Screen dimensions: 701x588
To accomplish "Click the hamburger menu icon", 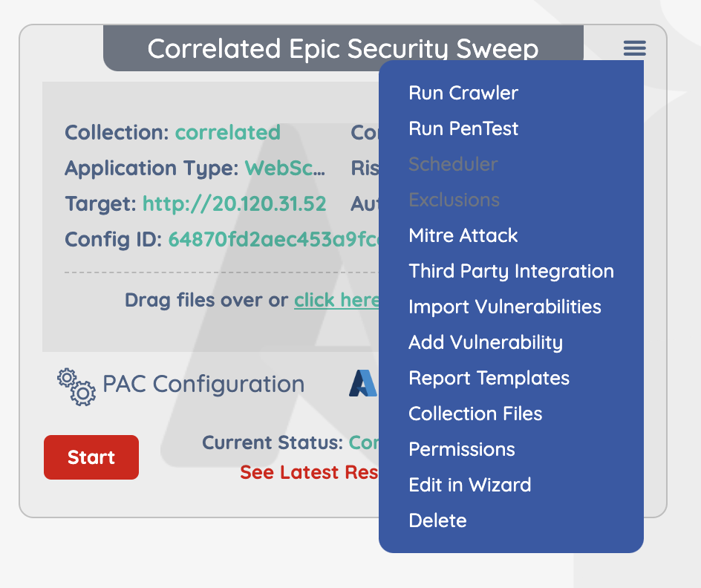I will coord(635,48).
